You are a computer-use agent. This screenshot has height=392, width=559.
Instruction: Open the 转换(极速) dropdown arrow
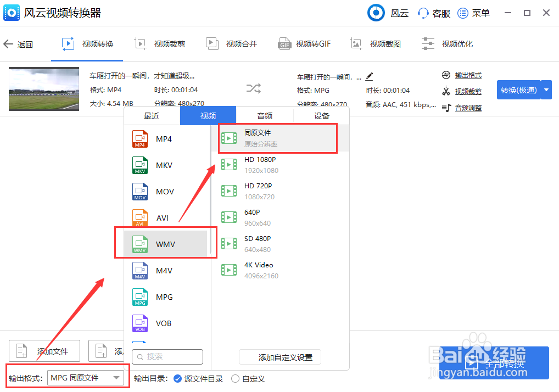click(546, 89)
